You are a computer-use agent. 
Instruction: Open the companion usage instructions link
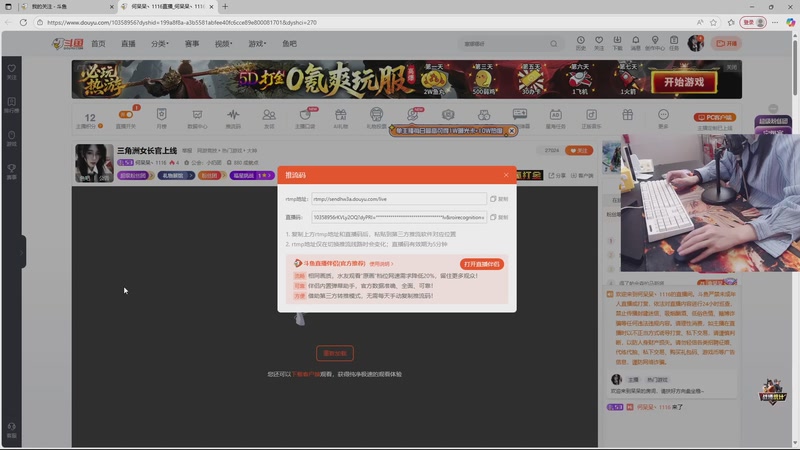381,264
